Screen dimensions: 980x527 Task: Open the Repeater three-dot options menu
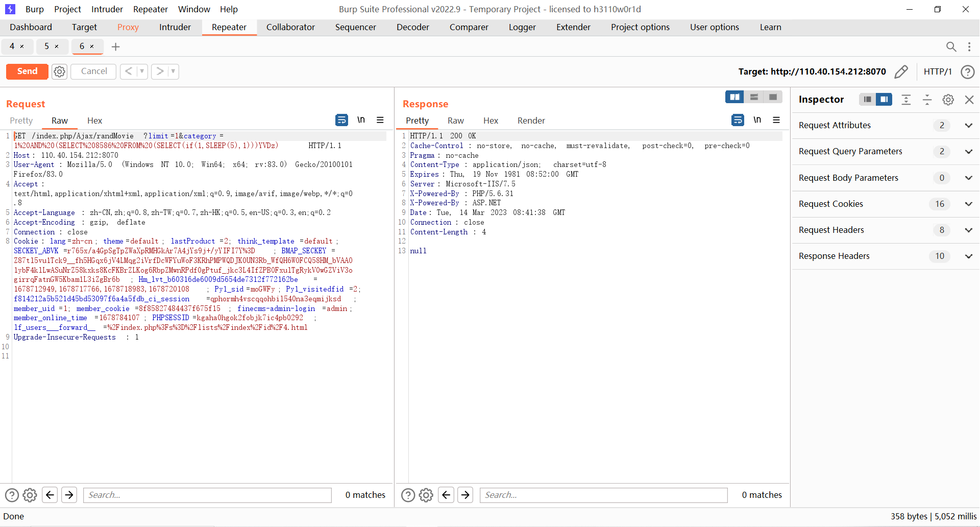click(x=969, y=47)
